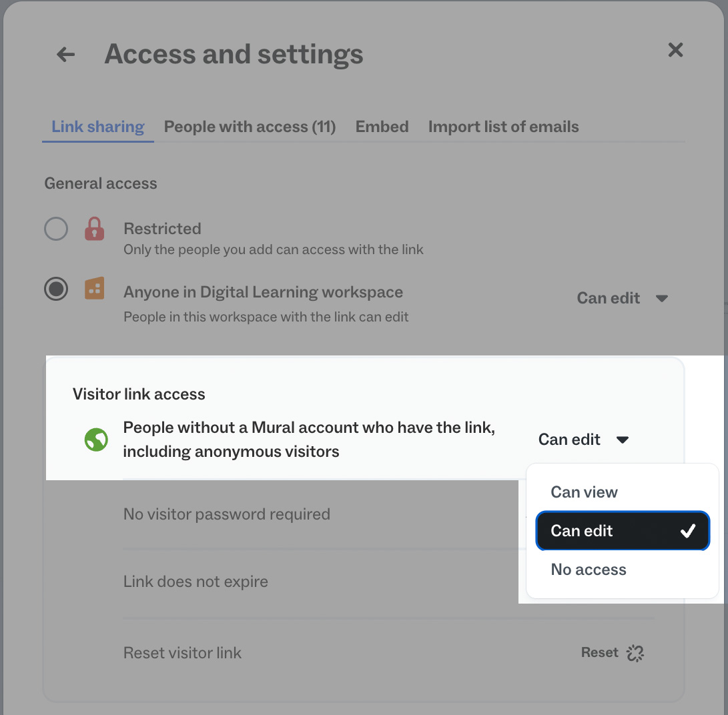Click the back arrow icon

click(x=65, y=54)
